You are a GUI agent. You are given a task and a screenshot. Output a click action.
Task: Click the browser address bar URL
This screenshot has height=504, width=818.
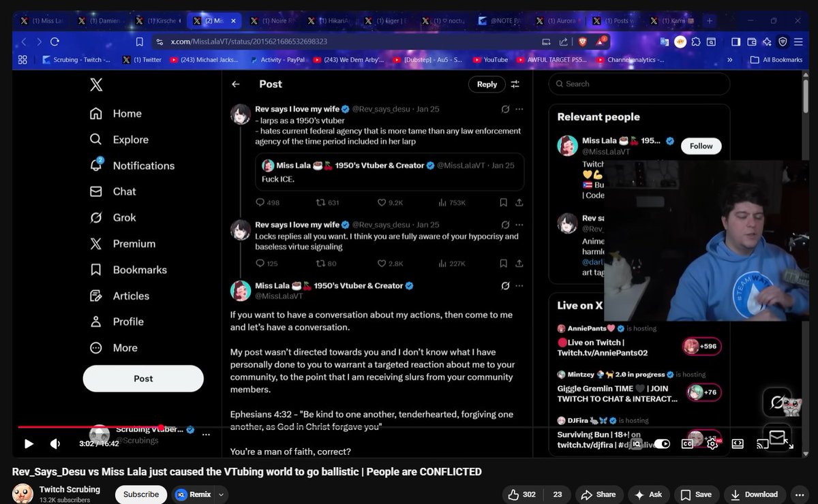click(249, 42)
